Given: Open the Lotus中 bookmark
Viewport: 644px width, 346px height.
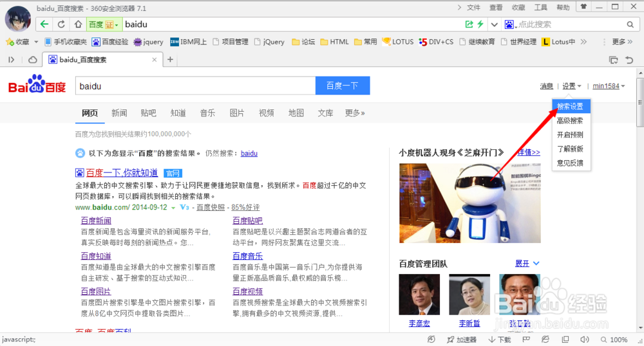Looking at the screenshot, I should click(x=558, y=42).
